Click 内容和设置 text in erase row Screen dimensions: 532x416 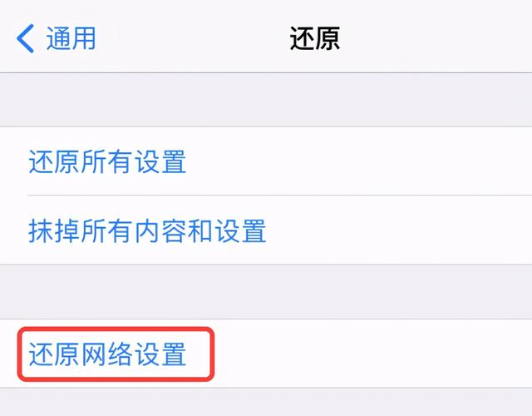pos(200,231)
